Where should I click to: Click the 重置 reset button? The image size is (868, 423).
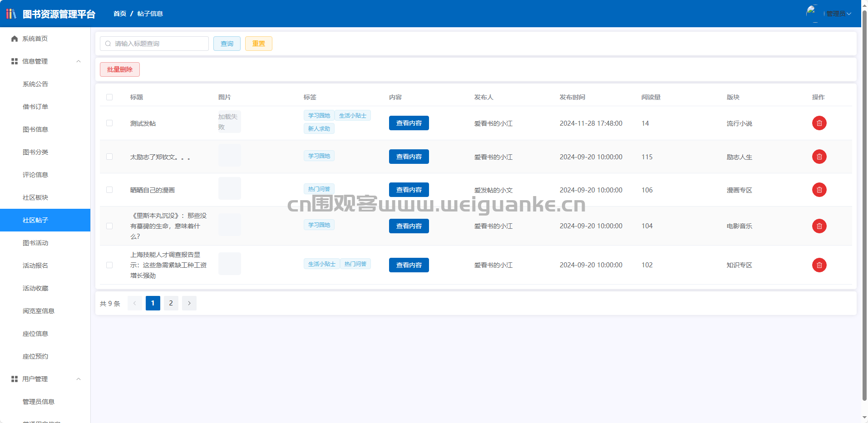pos(259,44)
